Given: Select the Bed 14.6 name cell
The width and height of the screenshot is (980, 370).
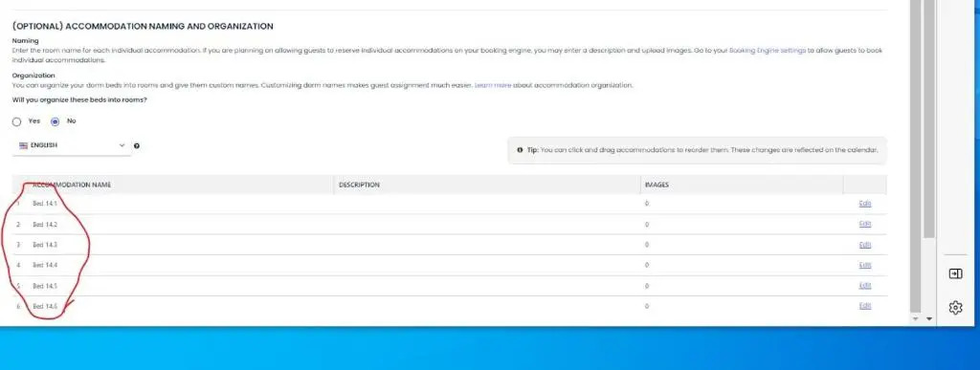Looking at the screenshot, I should pyautogui.click(x=45, y=306).
